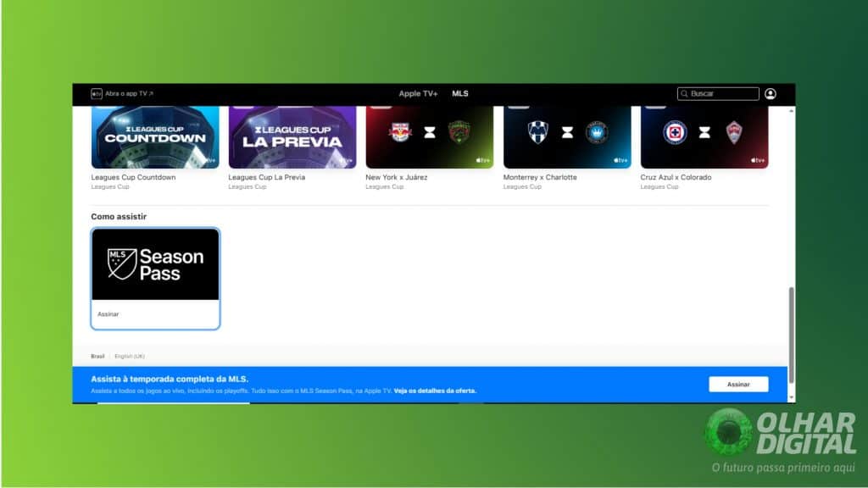
Task: Click the tv+ badge on Cruz Azul x Colorado
Action: tap(756, 158)
